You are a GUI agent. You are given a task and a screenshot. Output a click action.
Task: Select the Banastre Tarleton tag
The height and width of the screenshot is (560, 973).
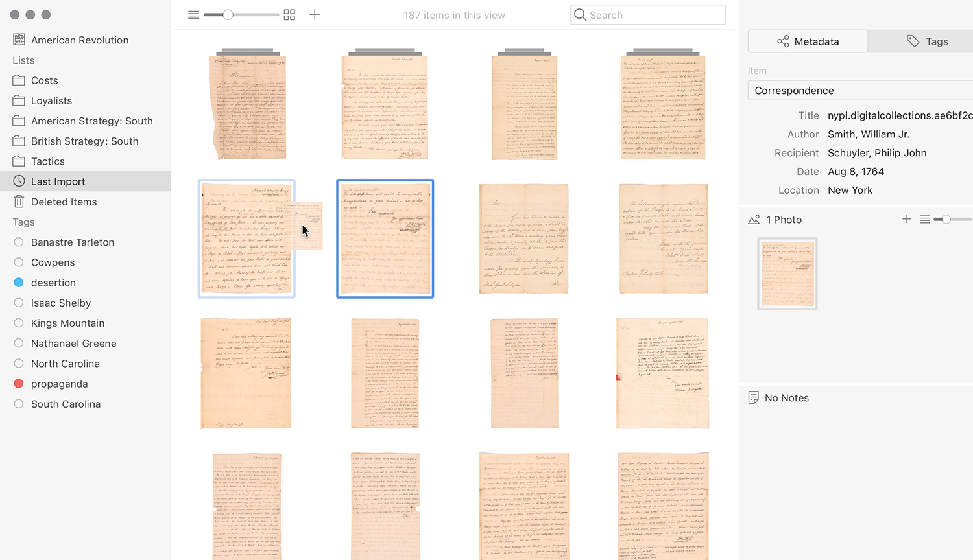[x=72, y=242]
